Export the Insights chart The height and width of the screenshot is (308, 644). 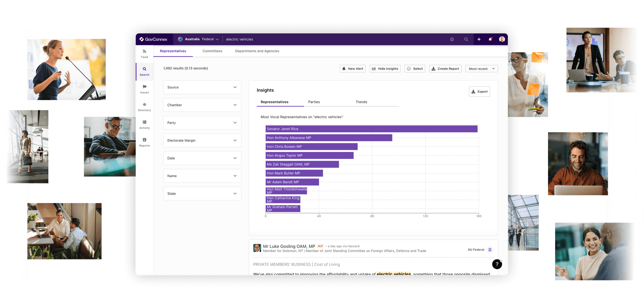point(479,91)
